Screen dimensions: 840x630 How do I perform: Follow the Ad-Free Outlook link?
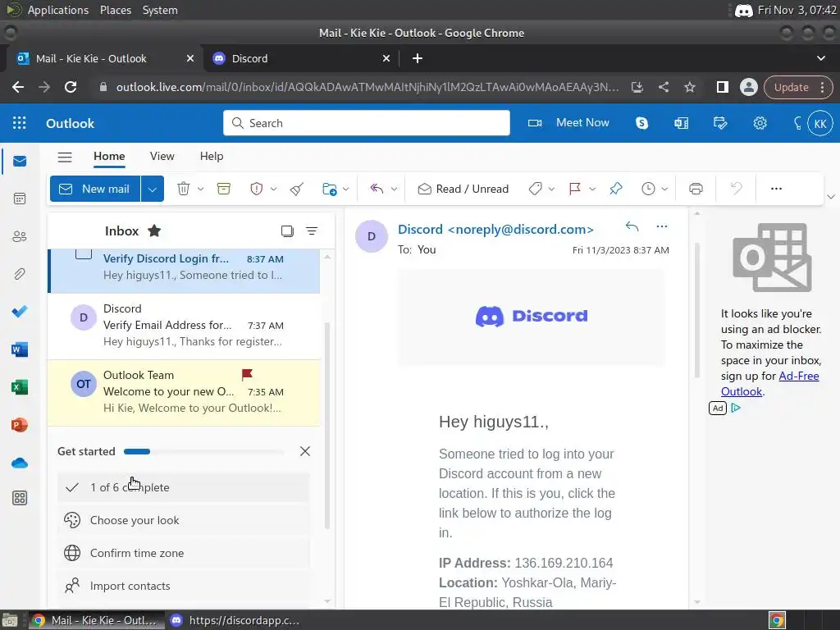[769, 384]
